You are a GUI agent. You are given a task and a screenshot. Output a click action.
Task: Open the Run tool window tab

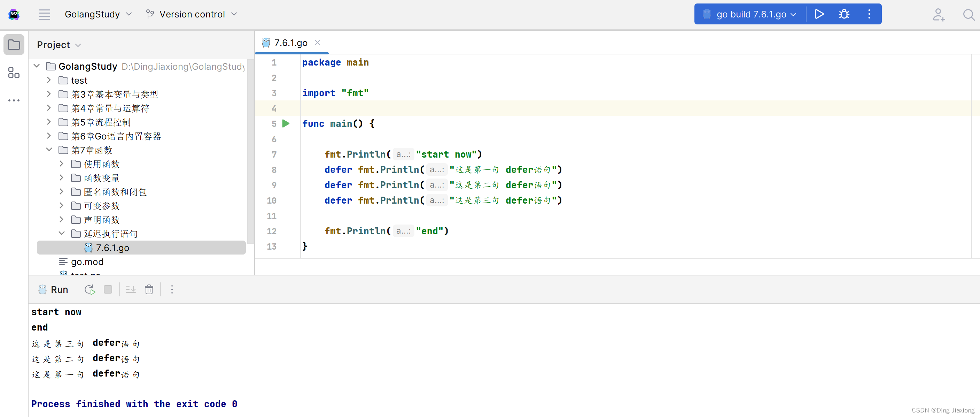[x=53, y=289]
